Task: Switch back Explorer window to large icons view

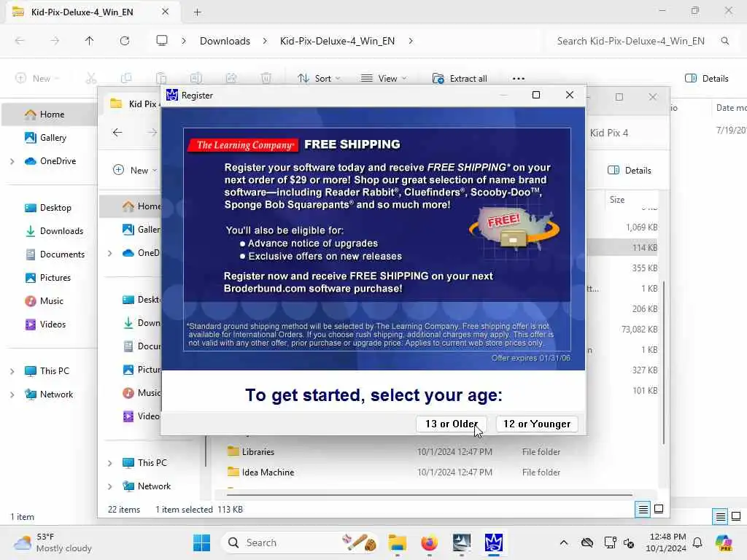Action: pos(736,516)
